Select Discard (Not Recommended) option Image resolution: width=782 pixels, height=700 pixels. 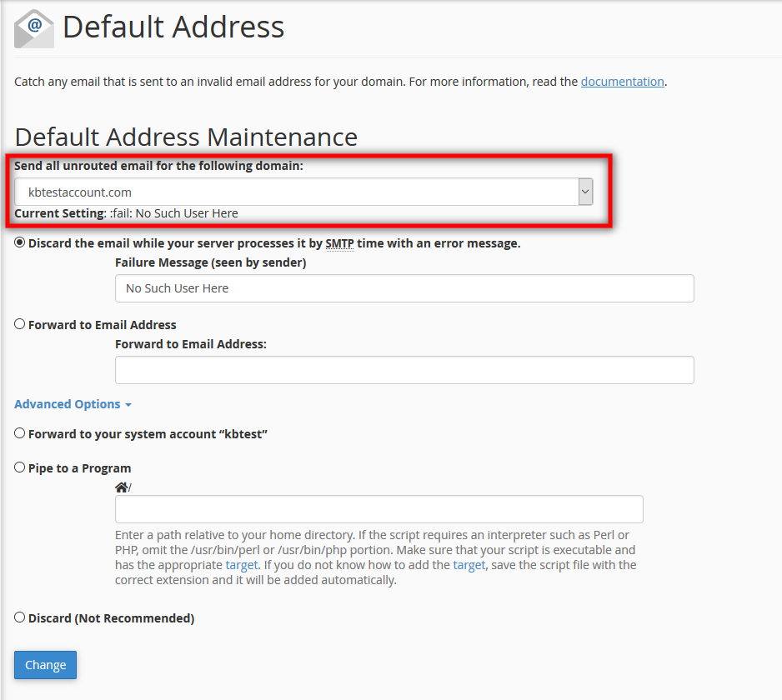pos(20,617)
